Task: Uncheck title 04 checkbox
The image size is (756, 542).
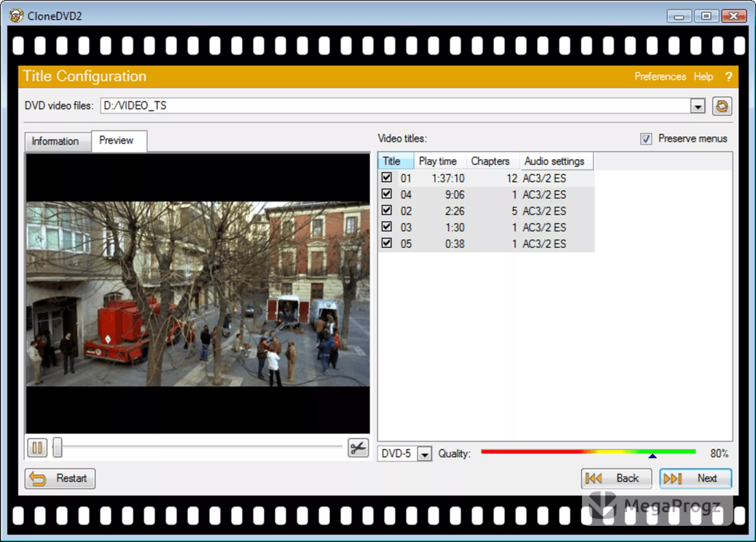Action: click(387, 194)
